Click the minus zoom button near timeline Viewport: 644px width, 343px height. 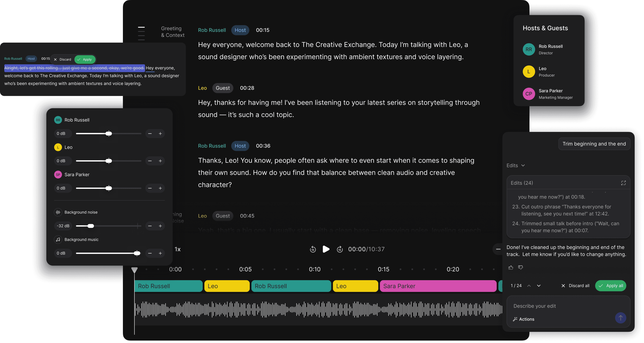coord(498,249)
